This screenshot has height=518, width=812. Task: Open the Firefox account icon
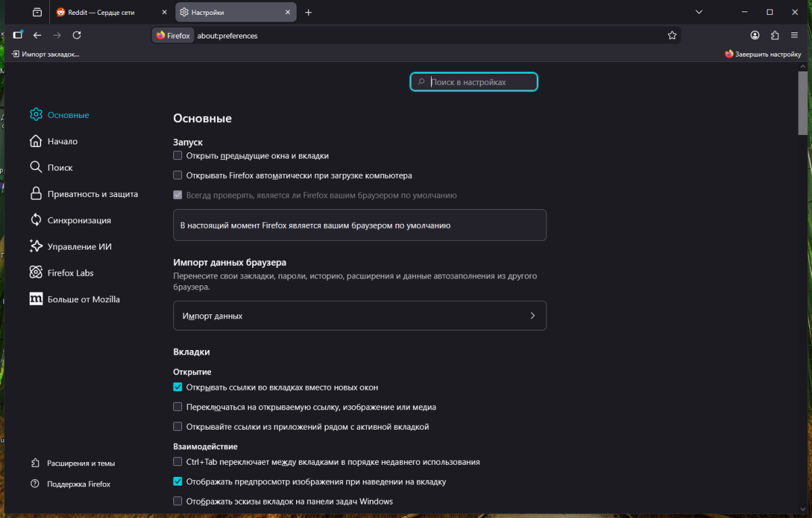click(755, 35)
